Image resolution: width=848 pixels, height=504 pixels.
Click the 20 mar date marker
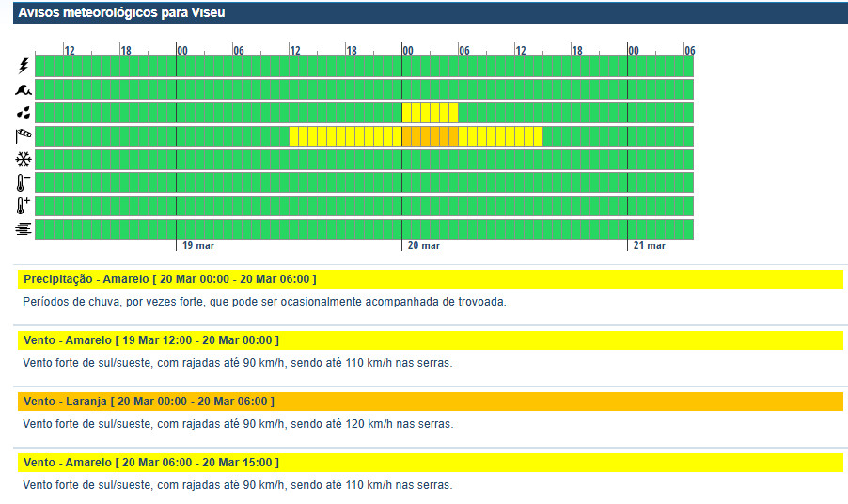pyautogui.click(x=423, y=245)
